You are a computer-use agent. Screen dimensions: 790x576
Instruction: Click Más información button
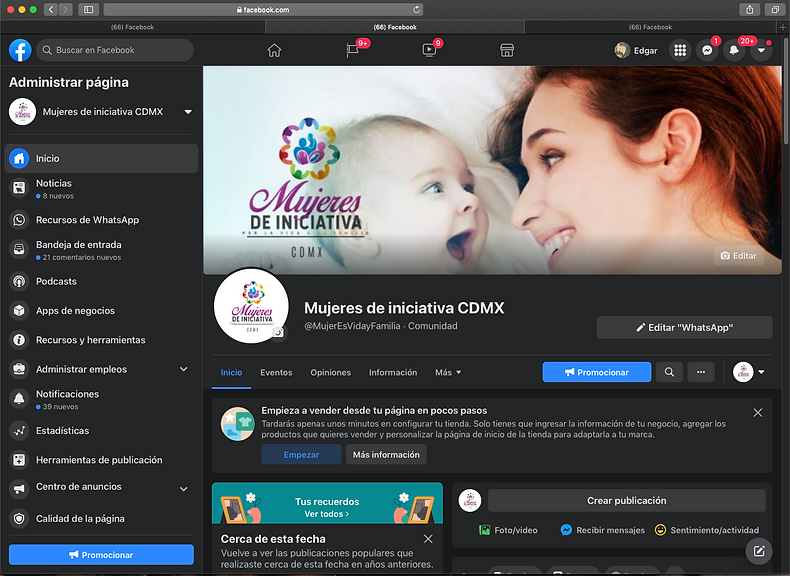pyautogui.click(x=386, y=455)
